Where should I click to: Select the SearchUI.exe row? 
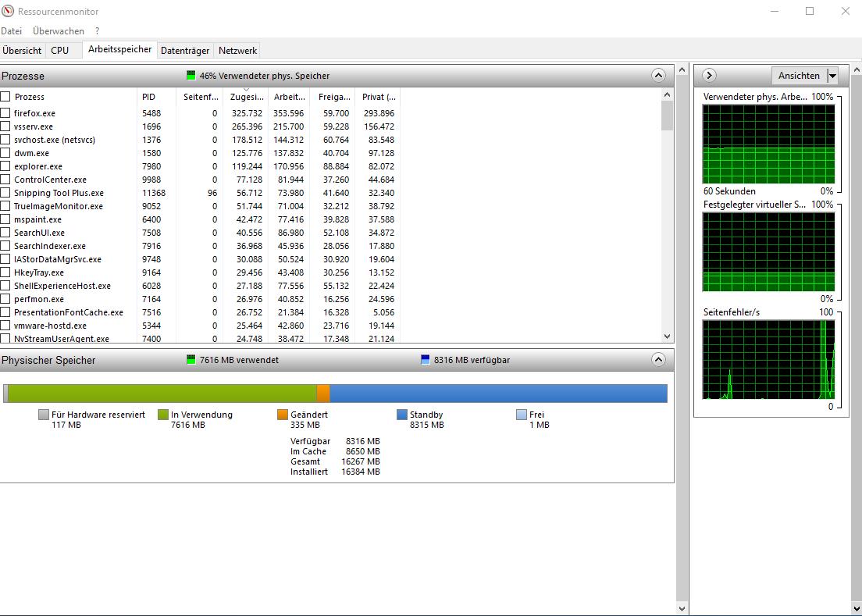pos(199,233)
